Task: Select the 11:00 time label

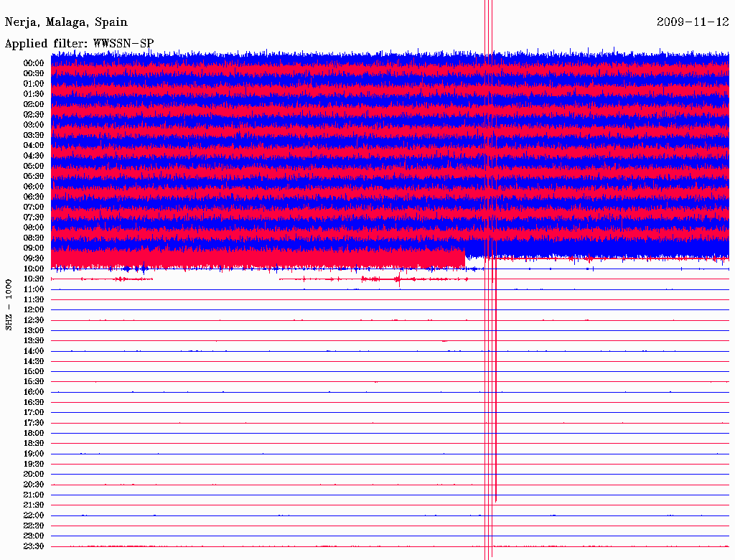Action: coord(34,289)
